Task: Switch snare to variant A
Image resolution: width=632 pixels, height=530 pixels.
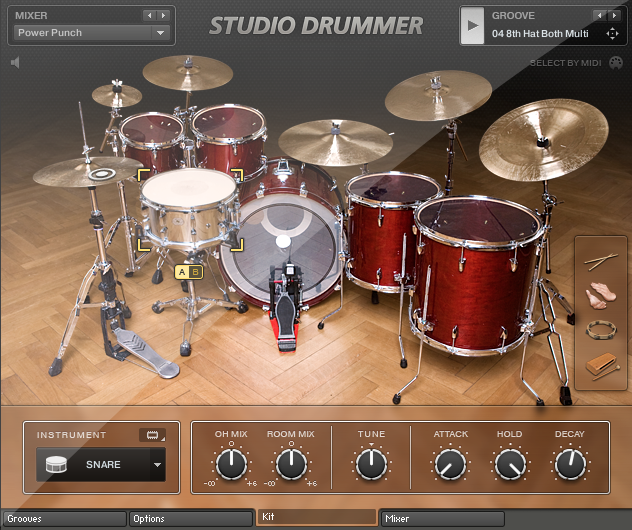Action: click(182, 271)
